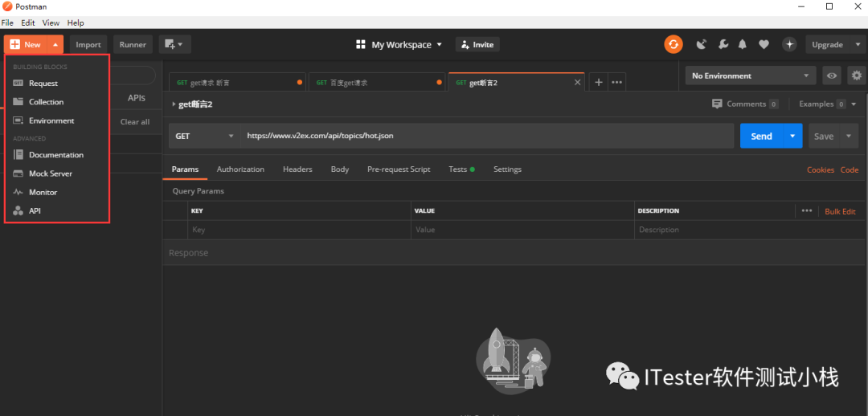This screenshot has width=868, height=416.
Task: Open the Cookies link
Action: (821, 169)
